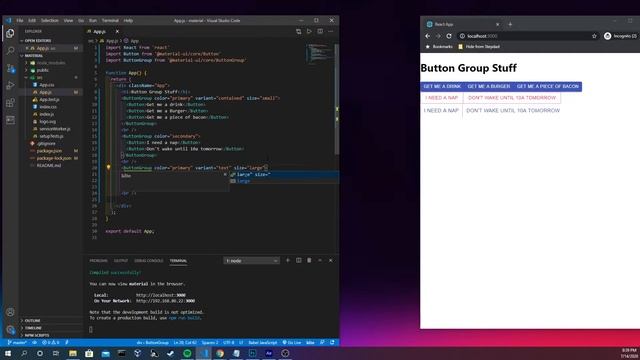Open the notifications bell in status bar
The height and width of the screenshot is (360, 640).
tap(332, 342)
